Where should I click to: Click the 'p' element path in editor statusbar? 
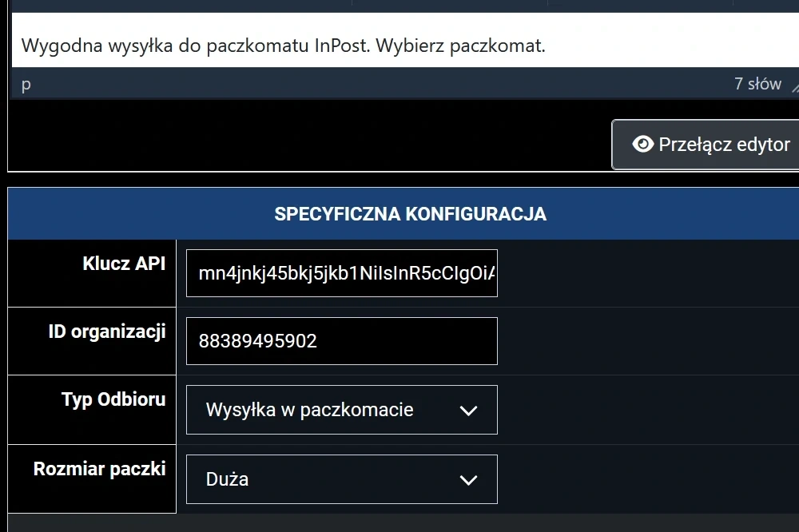[x=25, y=85]
